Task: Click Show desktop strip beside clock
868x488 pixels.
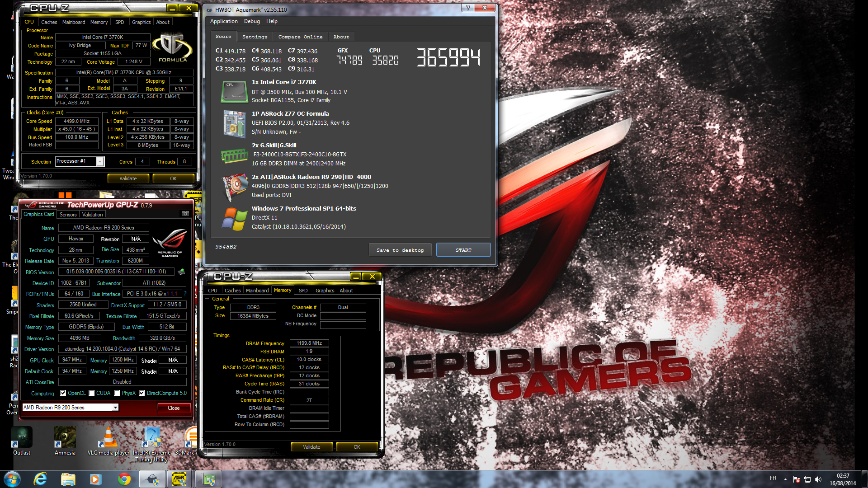Action: pyautogui.click(x=864, y=479)
